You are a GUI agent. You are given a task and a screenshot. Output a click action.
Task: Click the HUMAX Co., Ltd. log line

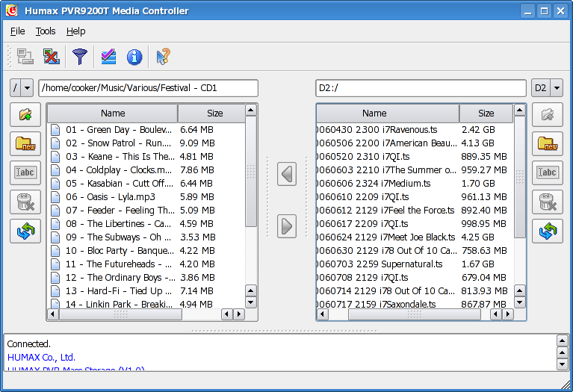pos(41,358)
